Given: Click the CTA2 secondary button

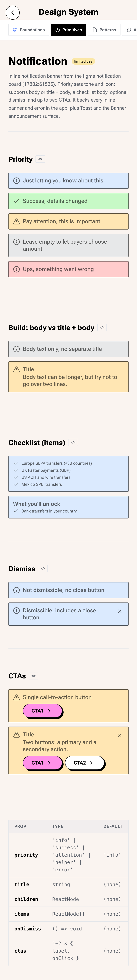Looking at the screenshot, I should pyautogui.click(x=84, y=763).
